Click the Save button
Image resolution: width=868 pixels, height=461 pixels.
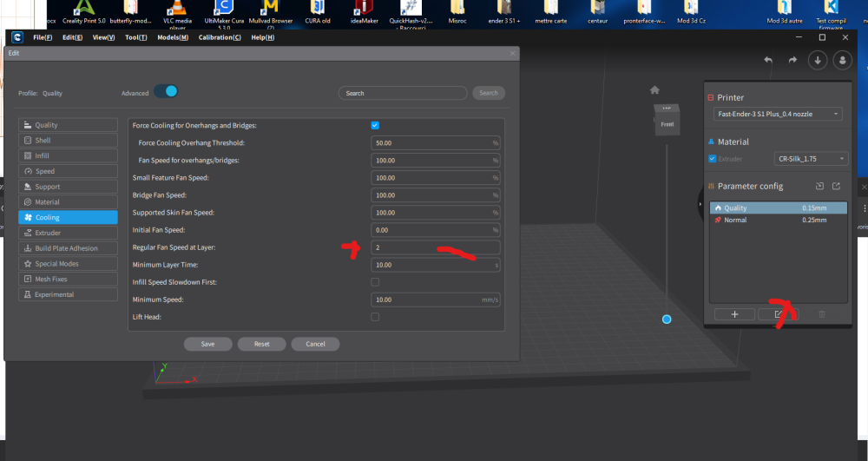pos(207,344)
